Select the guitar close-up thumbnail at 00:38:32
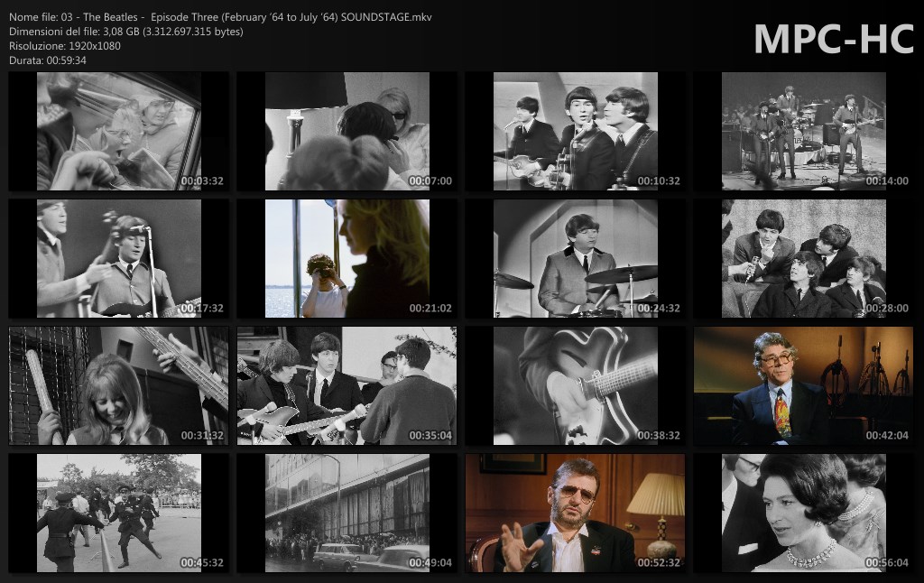The width and height of the screenshot is (924, 583). [575, 385]
